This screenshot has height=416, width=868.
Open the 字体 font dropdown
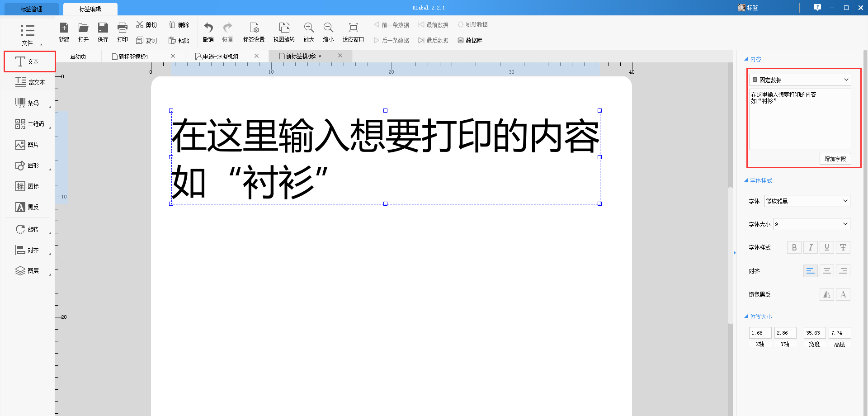click(807, 201)
